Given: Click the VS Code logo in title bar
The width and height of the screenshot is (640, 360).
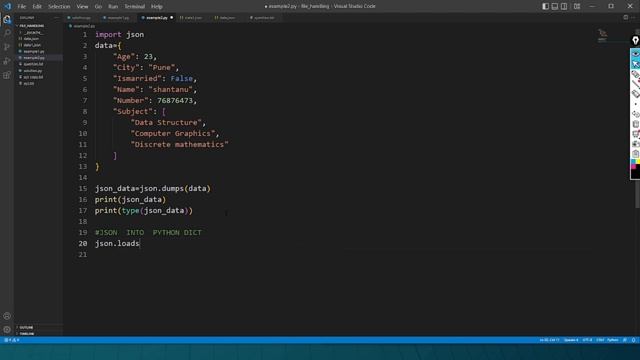Looking at the screenshot, I should point(7,6).
